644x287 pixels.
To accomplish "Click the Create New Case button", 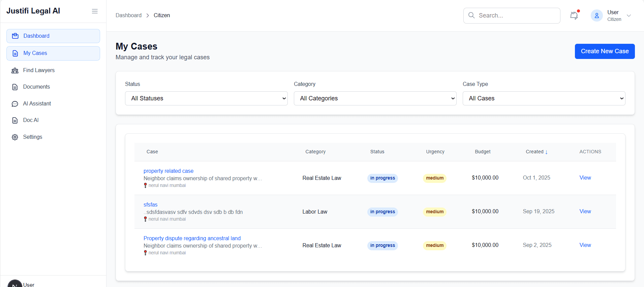I will (605, 51).
